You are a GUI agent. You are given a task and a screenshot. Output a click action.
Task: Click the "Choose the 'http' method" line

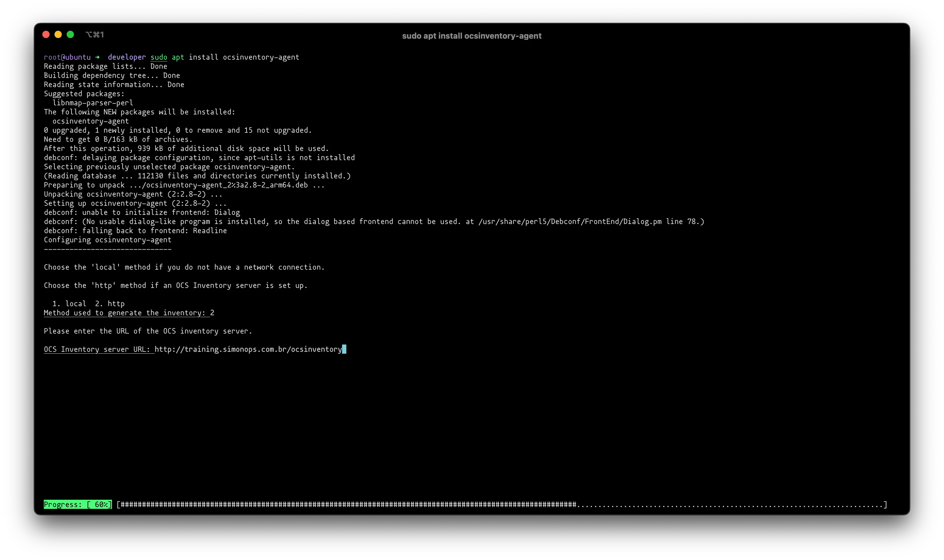coord(176,285)
